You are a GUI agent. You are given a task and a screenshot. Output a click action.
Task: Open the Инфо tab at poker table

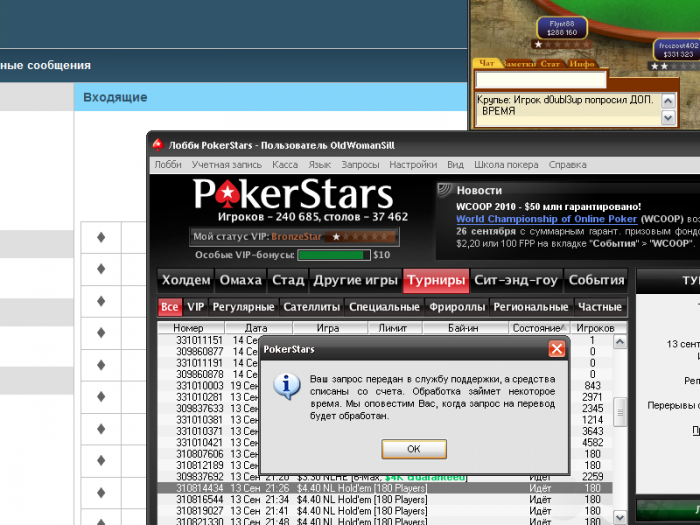pos(582,64)
